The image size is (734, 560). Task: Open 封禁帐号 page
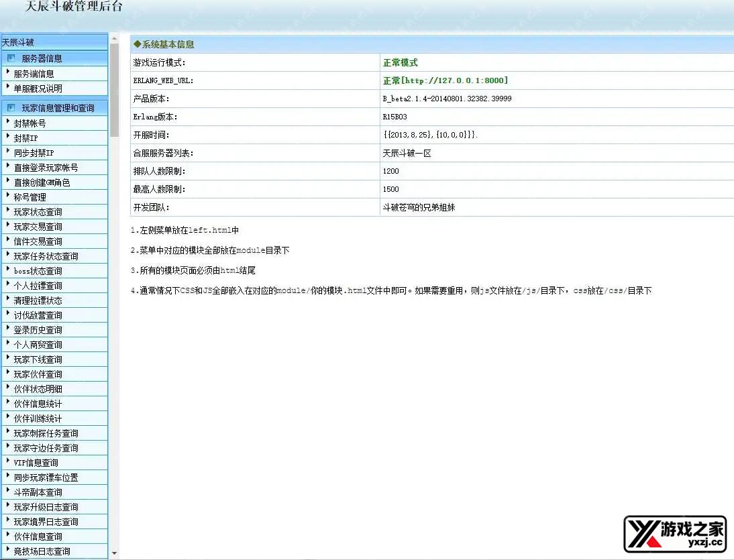(x=30, y=123)
